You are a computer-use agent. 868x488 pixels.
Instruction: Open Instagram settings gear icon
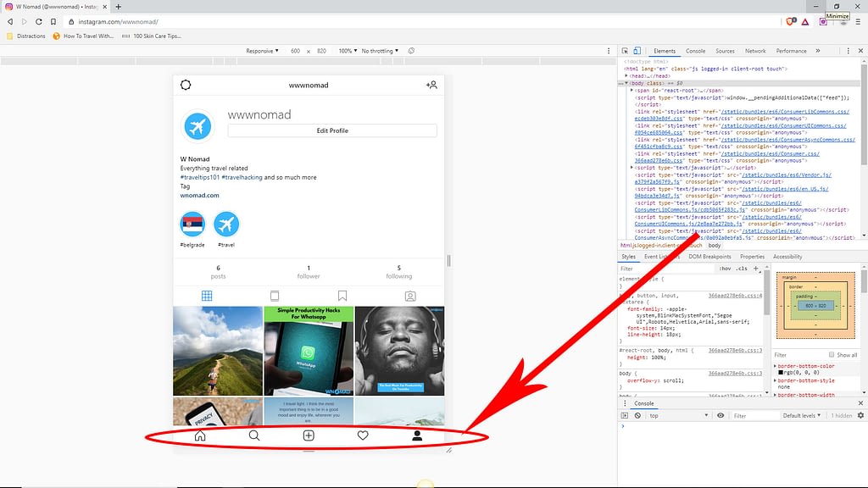pos(186,85)
